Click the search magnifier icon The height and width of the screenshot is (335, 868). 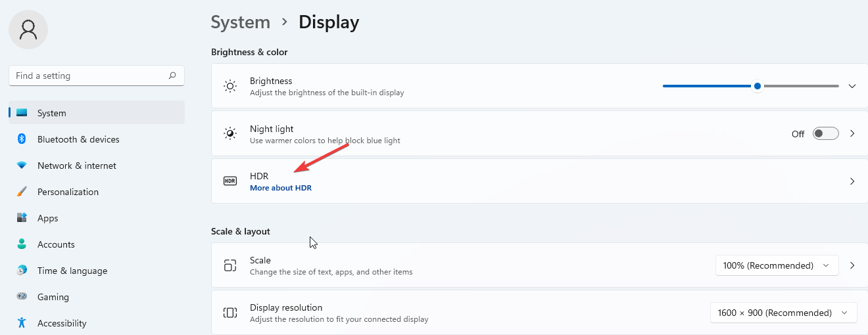(172, 76)
